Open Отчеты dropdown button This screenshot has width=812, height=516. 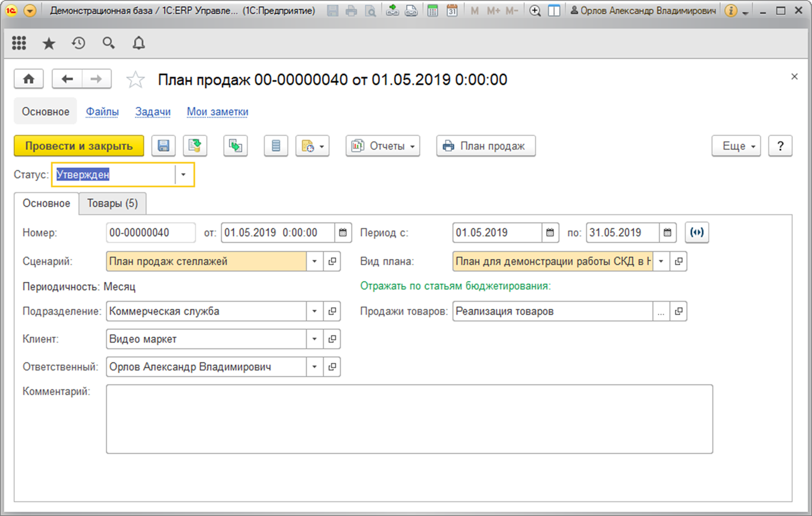click(x=383, y=146)
